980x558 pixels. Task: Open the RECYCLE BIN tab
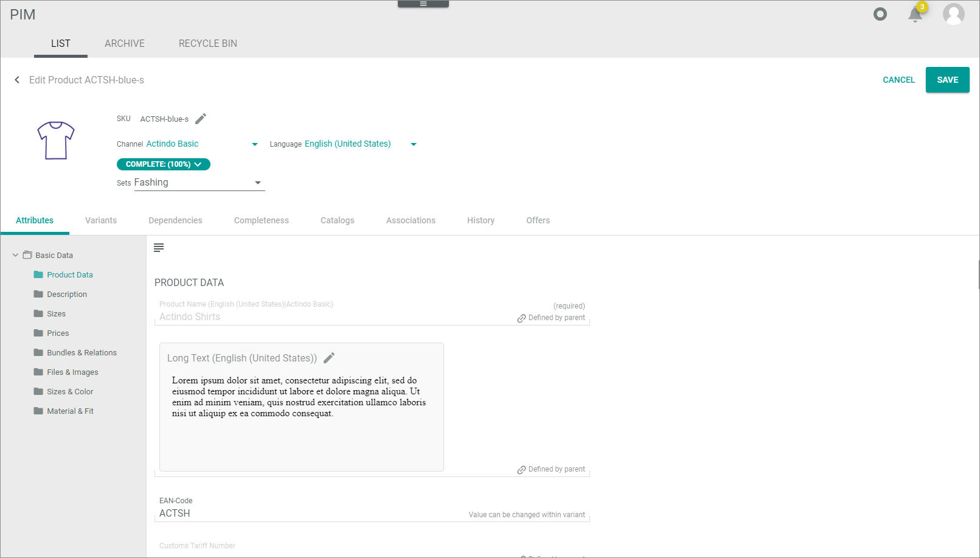coord(207,44)
